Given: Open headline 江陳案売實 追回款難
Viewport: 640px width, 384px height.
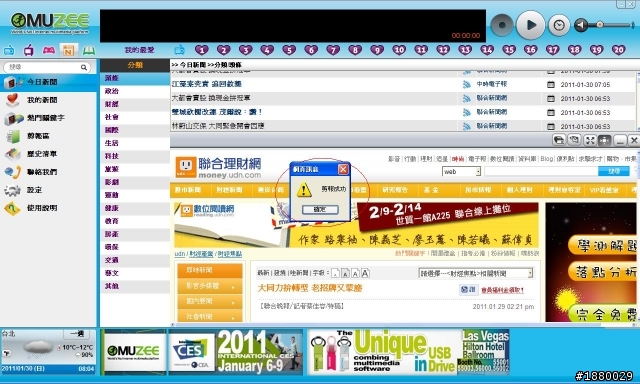Looking at the screenshot, I should tap(207, 84).
